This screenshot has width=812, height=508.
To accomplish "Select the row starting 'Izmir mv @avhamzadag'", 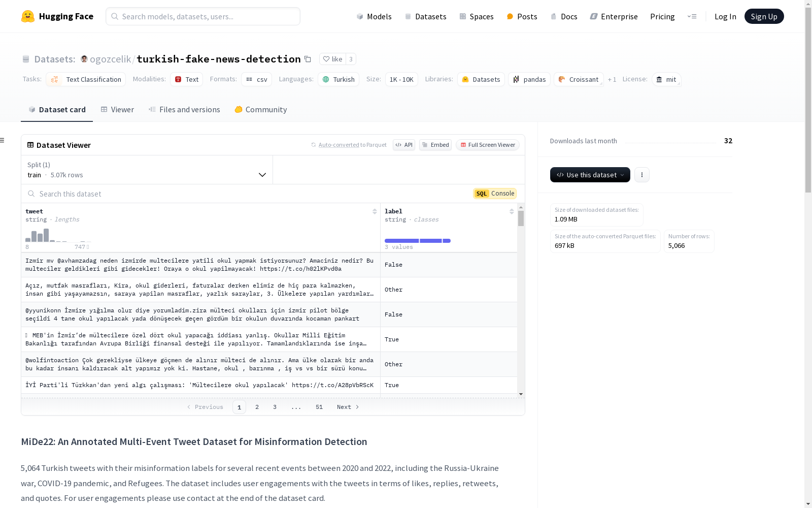I will [x=269, y=265].
